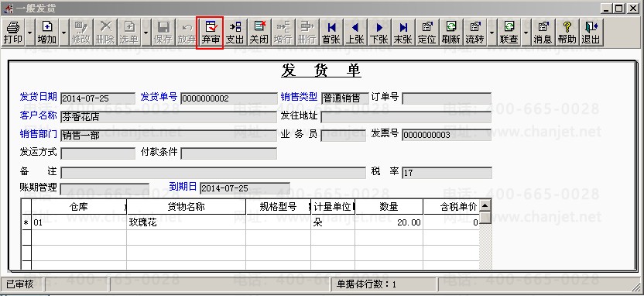Image resolution: width=644 pixels, height=296 pixels.
Task: Click the 弃审 un-audit icon
Action: 211,32
